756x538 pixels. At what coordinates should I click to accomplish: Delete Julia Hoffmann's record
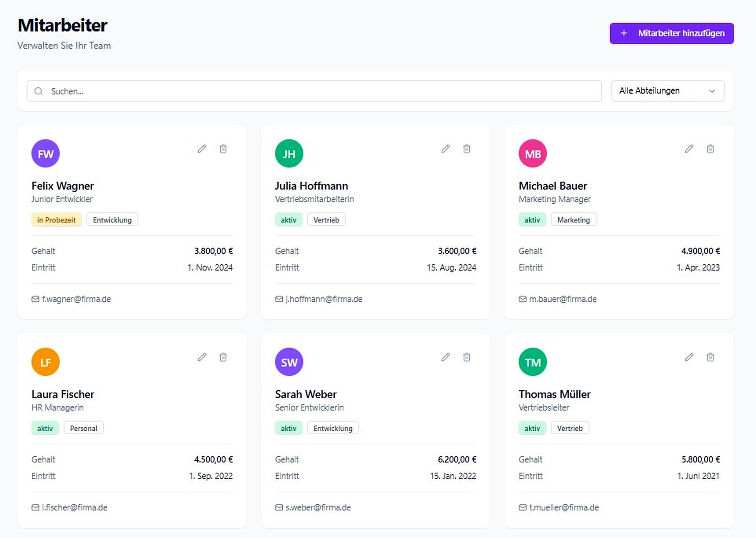[x=466, y=149]
